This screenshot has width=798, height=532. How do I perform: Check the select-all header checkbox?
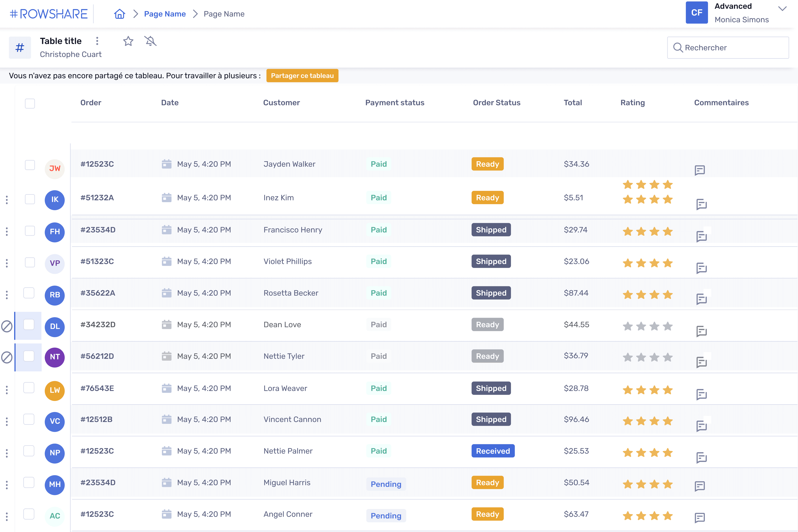pos(30,103)
